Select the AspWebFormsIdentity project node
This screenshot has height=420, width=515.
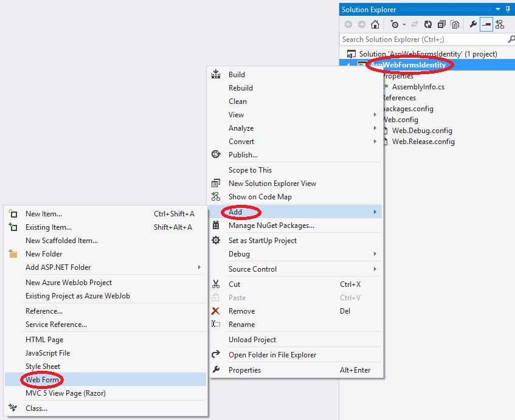(x=408, y=65)
